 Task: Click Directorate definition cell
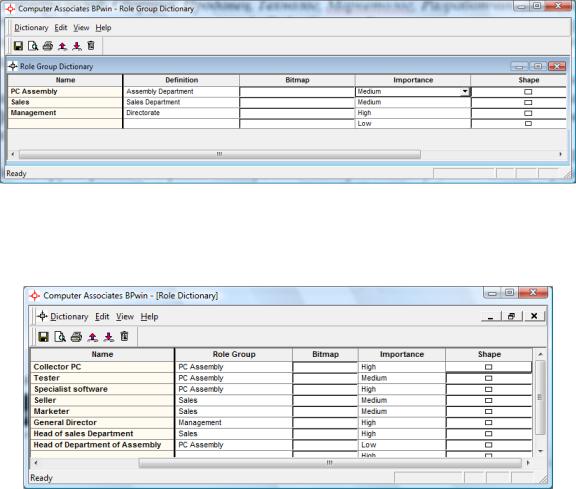pyautogui.click(x=181, y=113)
